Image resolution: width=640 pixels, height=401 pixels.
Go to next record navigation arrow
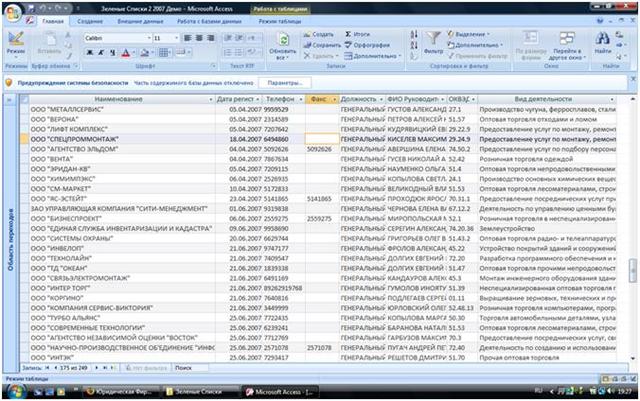(97, 368)
